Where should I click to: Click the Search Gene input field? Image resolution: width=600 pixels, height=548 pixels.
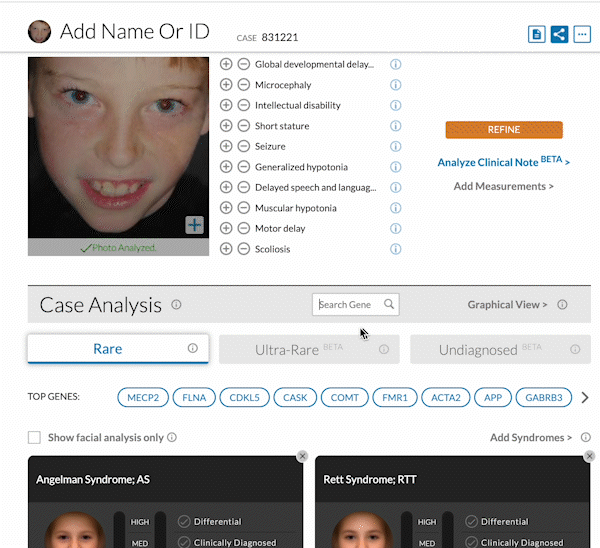pos(347,305)
